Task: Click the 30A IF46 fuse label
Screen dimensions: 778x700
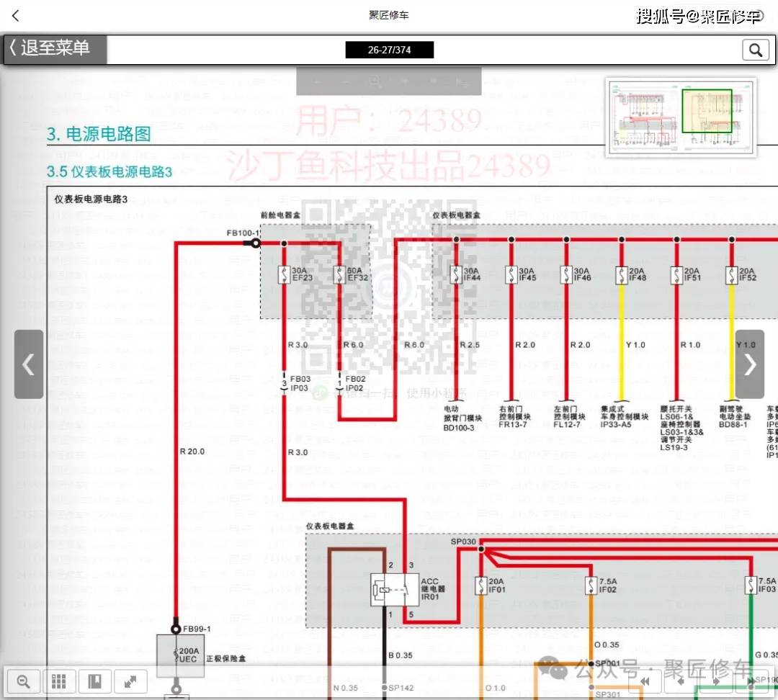Action: pos(582,274)
